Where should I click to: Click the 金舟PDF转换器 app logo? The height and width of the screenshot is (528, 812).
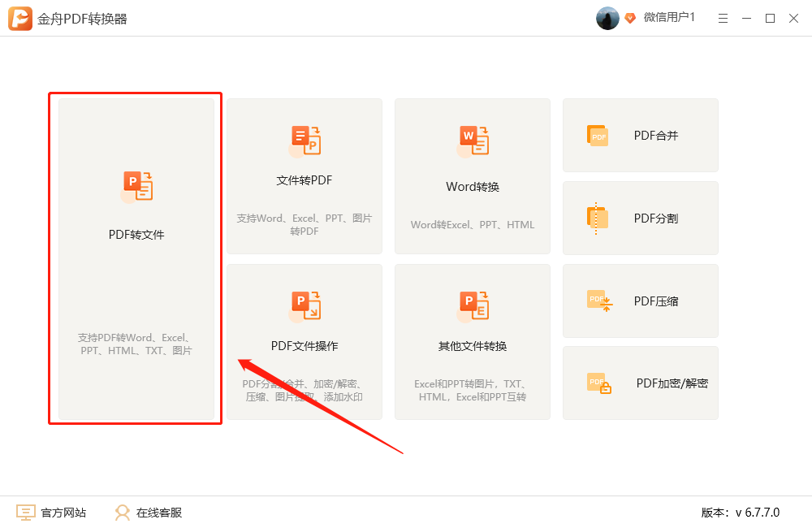(x=20, y=19)
